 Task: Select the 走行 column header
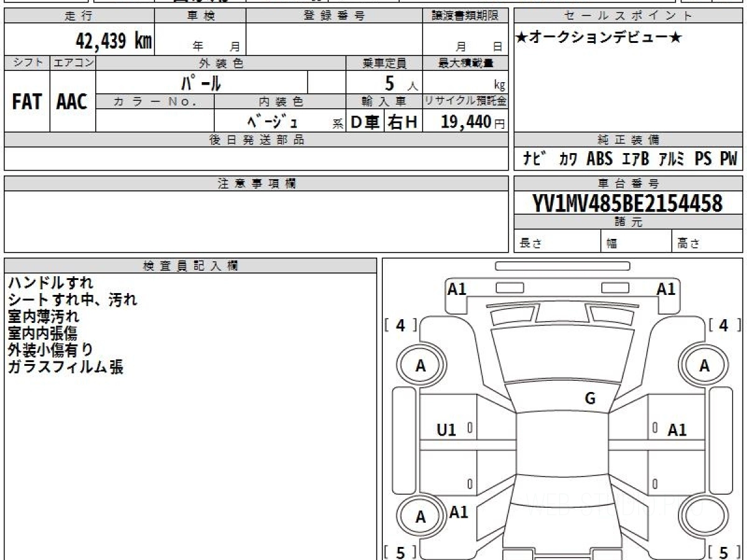coord(79,16)
